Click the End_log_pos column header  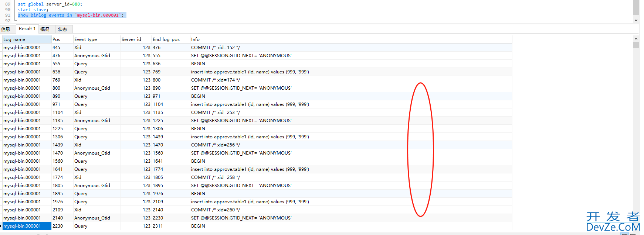click(x=171, y=39)
